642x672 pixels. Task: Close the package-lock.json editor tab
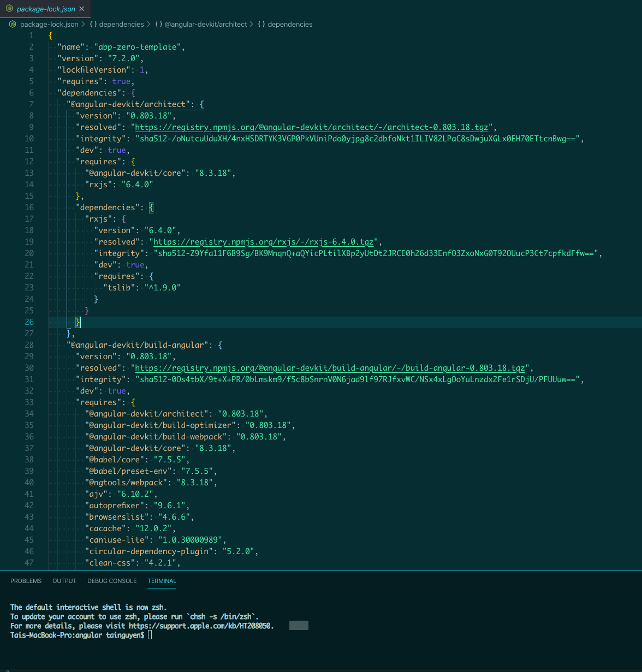coord(82,9)
